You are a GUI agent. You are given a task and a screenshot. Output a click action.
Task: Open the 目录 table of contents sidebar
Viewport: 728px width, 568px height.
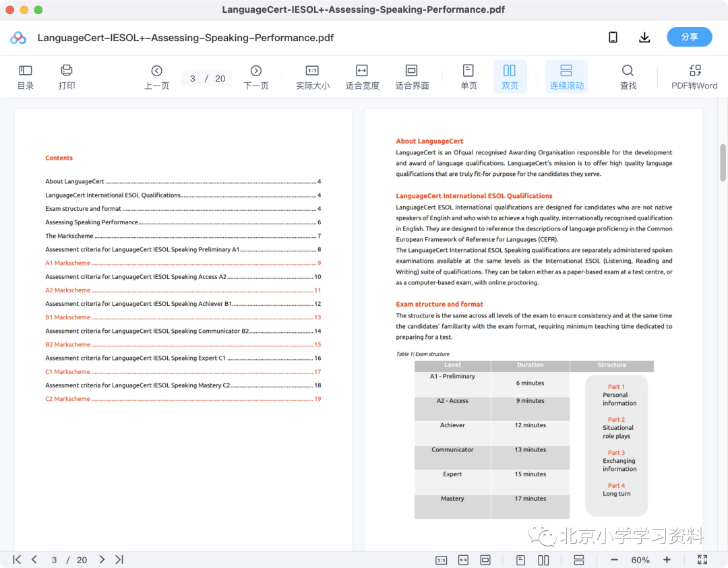coord(25,77)
